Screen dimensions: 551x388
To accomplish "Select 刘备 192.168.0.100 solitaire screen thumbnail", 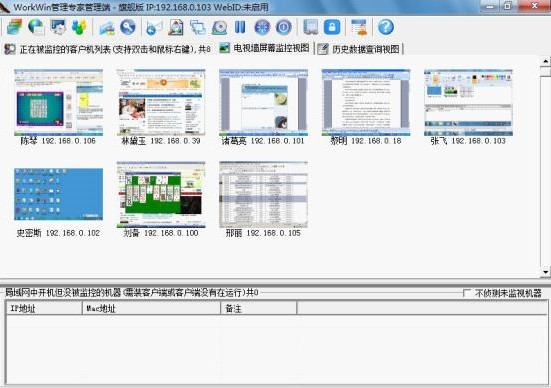I will 161,195.
